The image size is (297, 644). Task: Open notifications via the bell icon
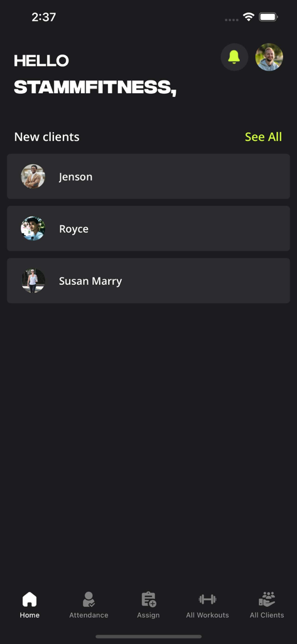pyautogui.click(x=234, y=57)
